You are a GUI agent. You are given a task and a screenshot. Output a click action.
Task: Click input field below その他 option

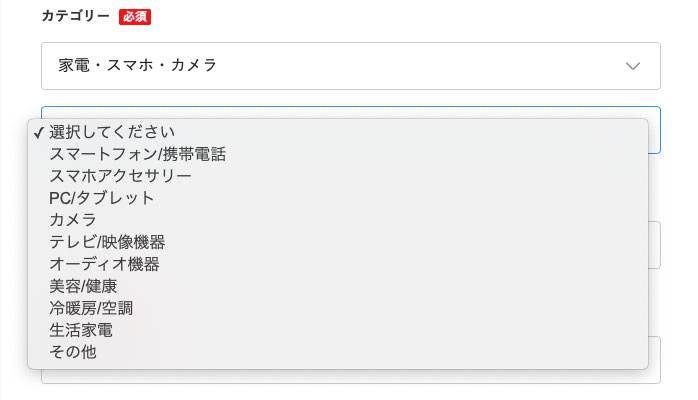351,376
